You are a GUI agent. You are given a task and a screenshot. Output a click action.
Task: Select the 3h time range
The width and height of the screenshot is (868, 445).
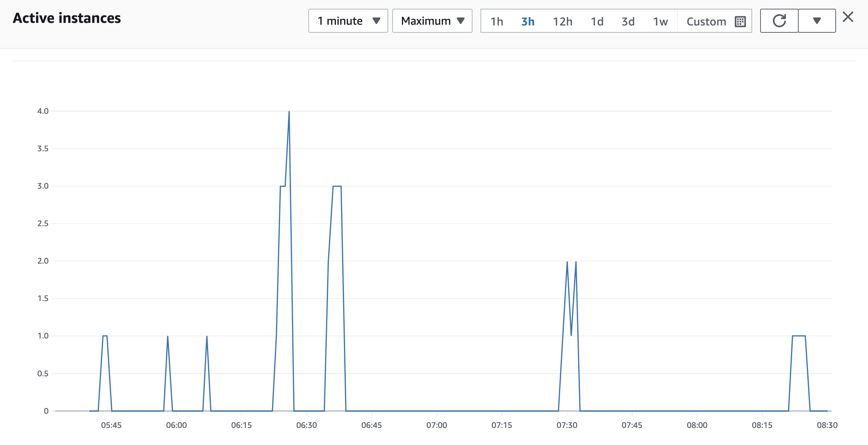click(x=528, y=21)
